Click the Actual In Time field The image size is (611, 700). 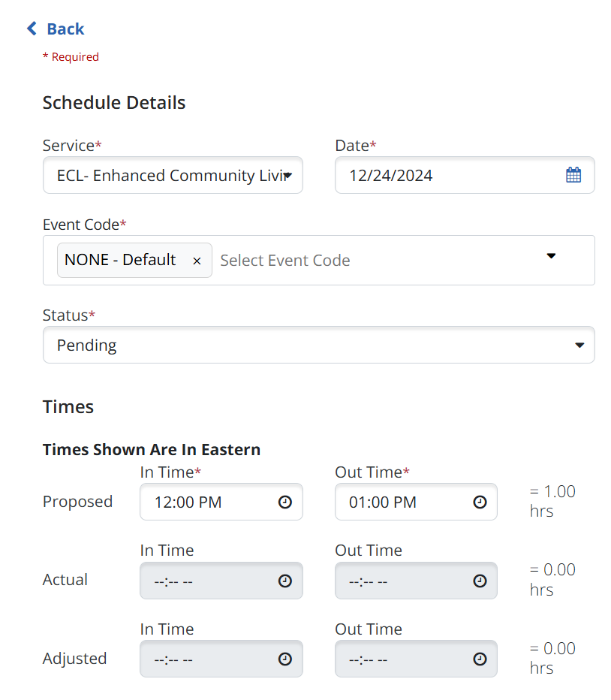pos(203,581)
